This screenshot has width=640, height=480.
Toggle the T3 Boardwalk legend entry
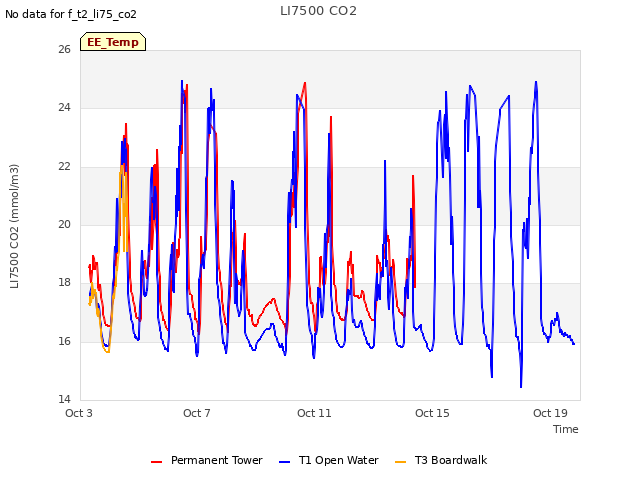tap(441, 460)
